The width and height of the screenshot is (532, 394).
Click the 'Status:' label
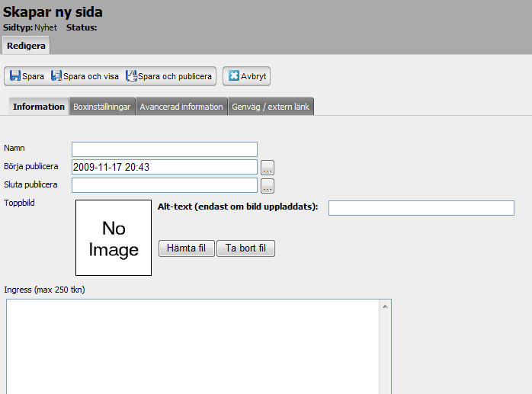click(82, 27)
